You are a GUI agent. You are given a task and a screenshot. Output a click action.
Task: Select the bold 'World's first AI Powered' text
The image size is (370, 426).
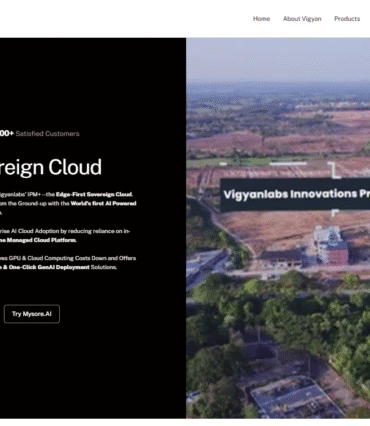(103, 203)
